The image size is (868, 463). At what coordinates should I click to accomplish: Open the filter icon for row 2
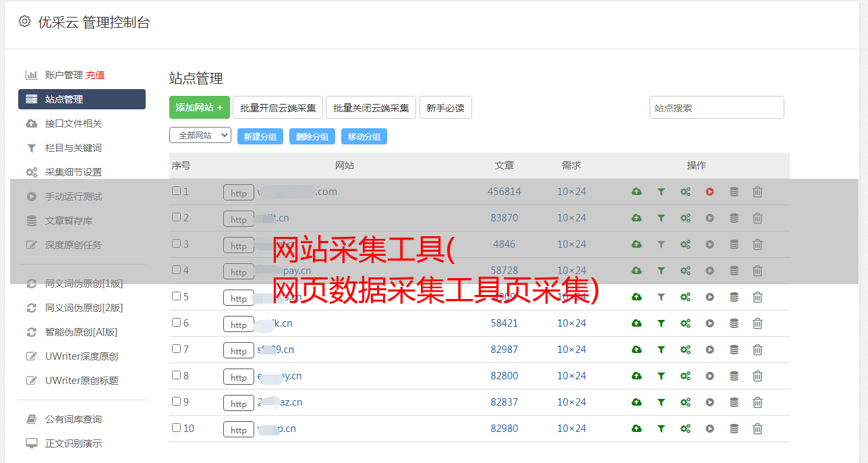661,218
